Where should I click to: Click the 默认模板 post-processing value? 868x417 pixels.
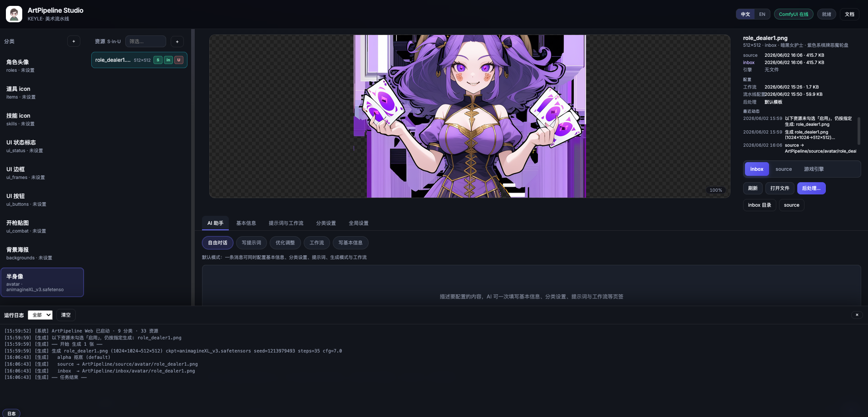click(773, 102)
